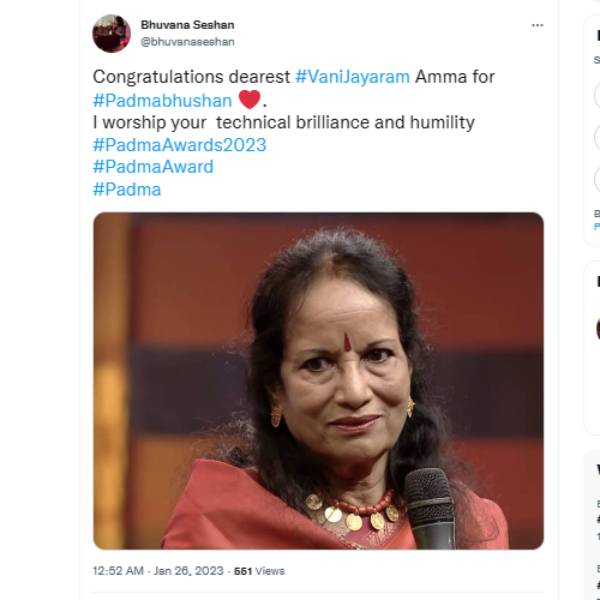Click the partially visible sidebar profile avatar
This screenshot has width=600, height=600.
point(598,328)
